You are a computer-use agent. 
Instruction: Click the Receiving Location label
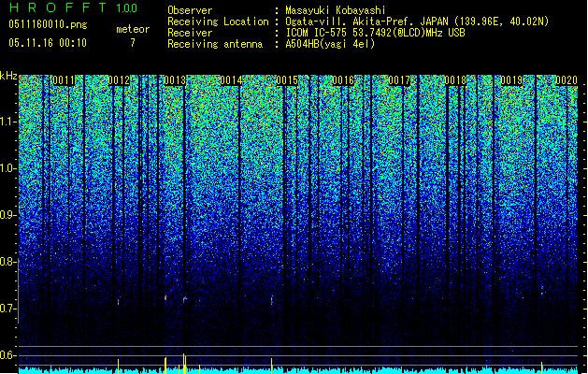[218, 22]
